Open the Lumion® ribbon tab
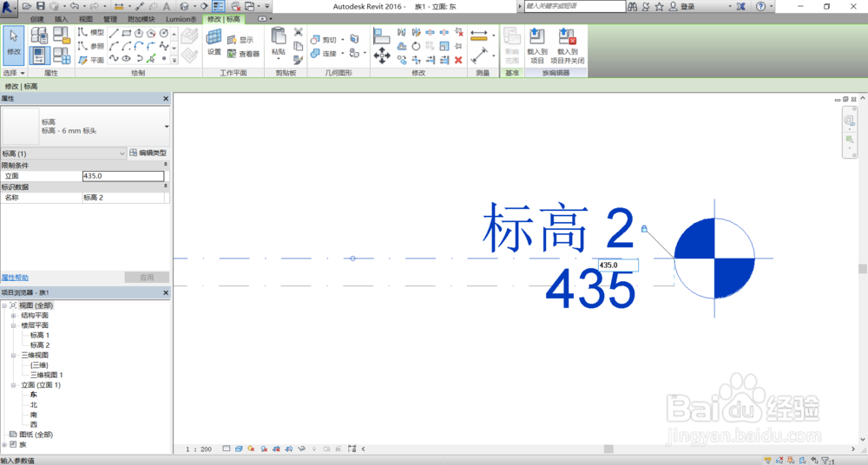 click(181, 19)
